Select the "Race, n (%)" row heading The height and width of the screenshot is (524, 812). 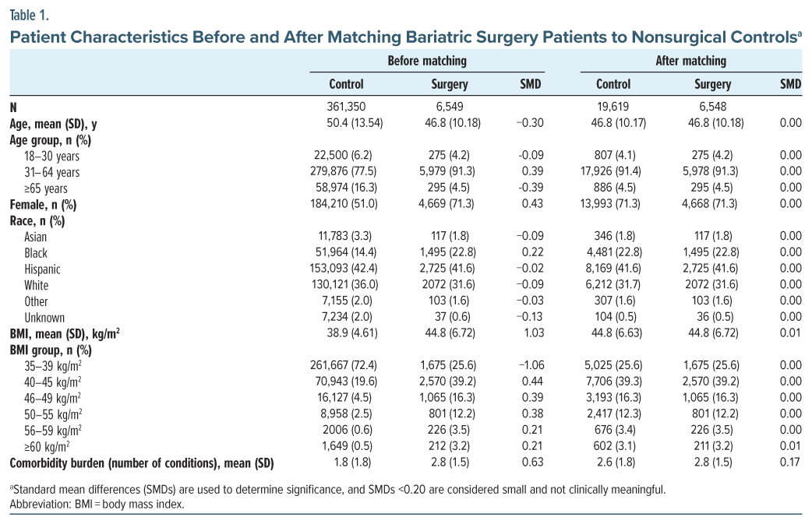point(37,220)
